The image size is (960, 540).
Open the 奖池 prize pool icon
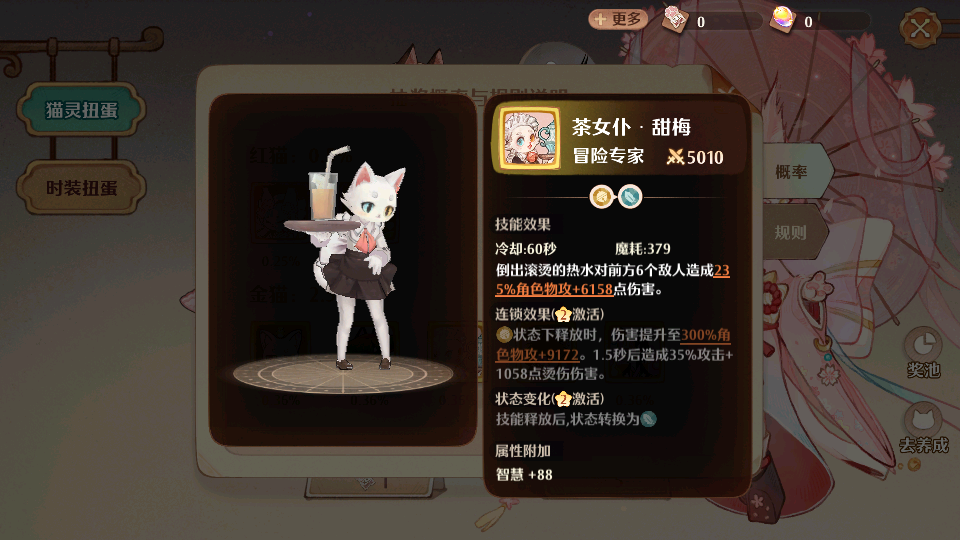point(923,353)
